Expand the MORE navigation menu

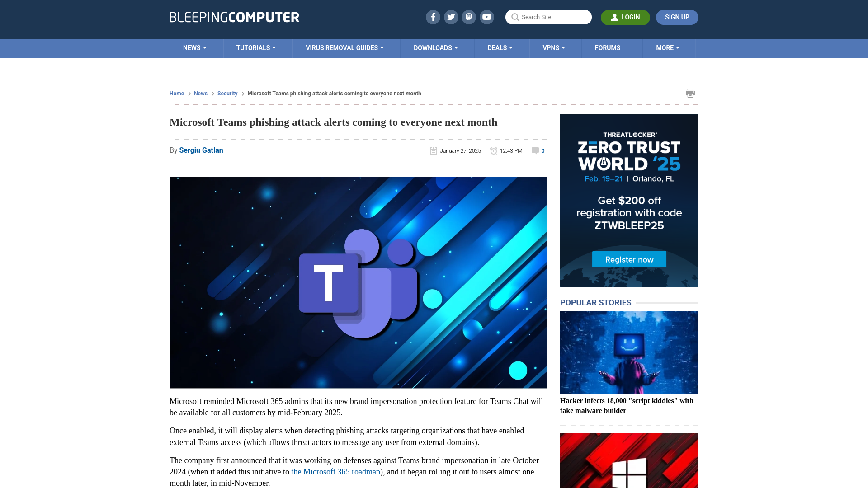coord(668,47)
